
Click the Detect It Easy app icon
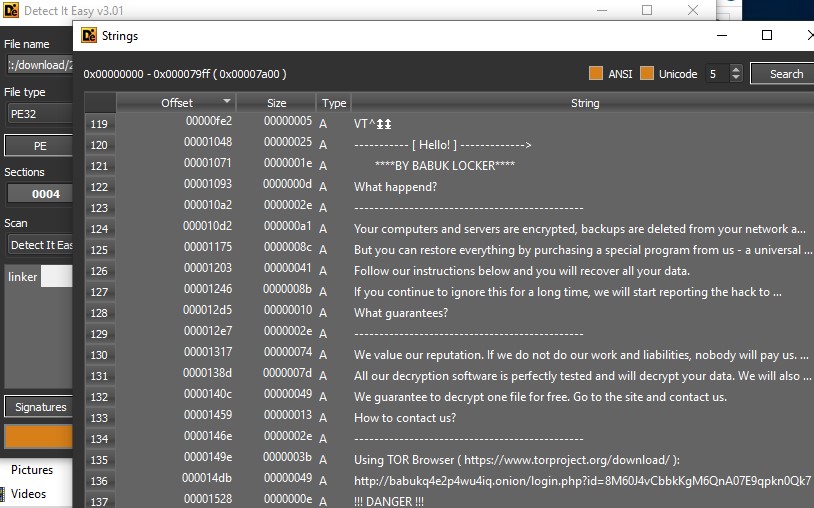pyautogui.click(x=10, y=10)
